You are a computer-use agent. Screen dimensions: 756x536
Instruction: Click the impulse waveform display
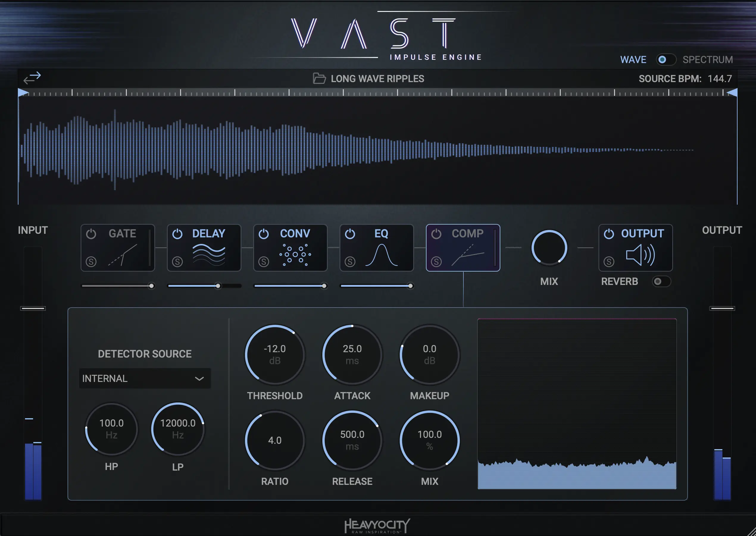coord(377,151)
